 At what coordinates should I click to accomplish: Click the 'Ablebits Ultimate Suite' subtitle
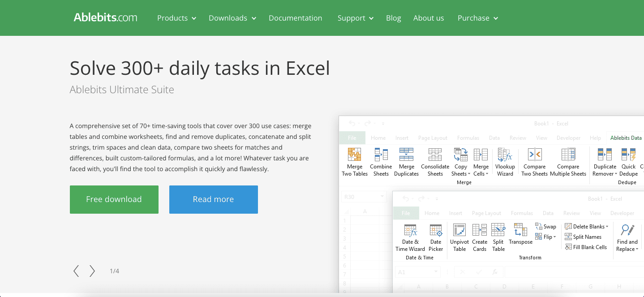pyautogui.click(x=122, y=90)
